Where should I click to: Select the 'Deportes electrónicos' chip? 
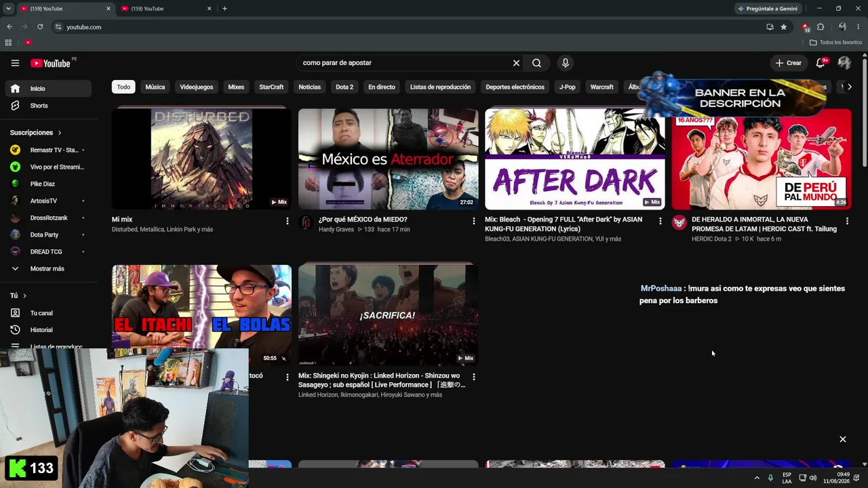pyautogui.click(x=515, y=87)
